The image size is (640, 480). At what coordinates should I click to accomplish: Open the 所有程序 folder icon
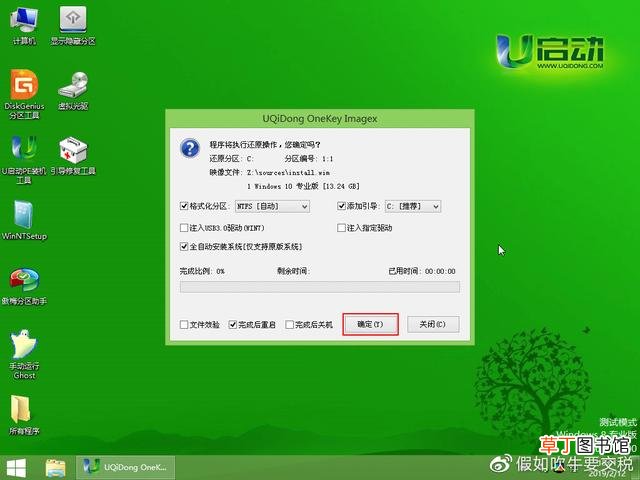coord(24,415)
